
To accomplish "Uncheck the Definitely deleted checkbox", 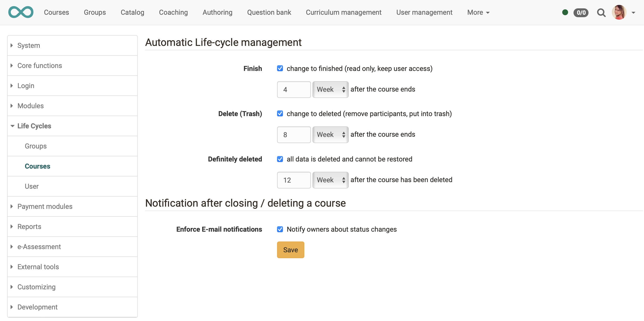I will 280,159.
